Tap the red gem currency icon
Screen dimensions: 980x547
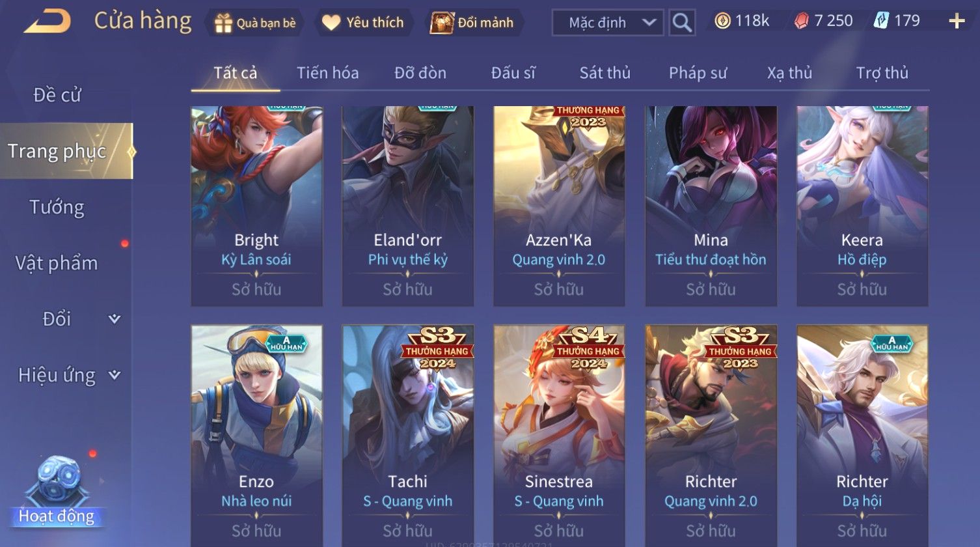801,21
